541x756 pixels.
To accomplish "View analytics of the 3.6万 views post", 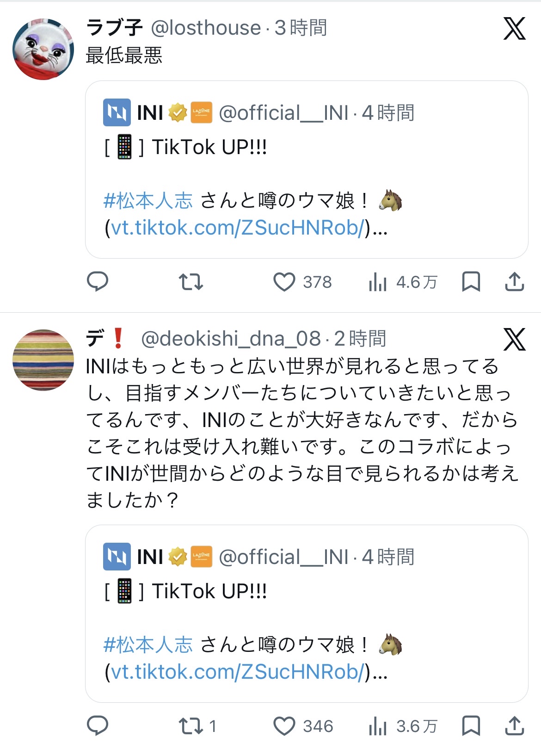I will click(x=378, y=726).
